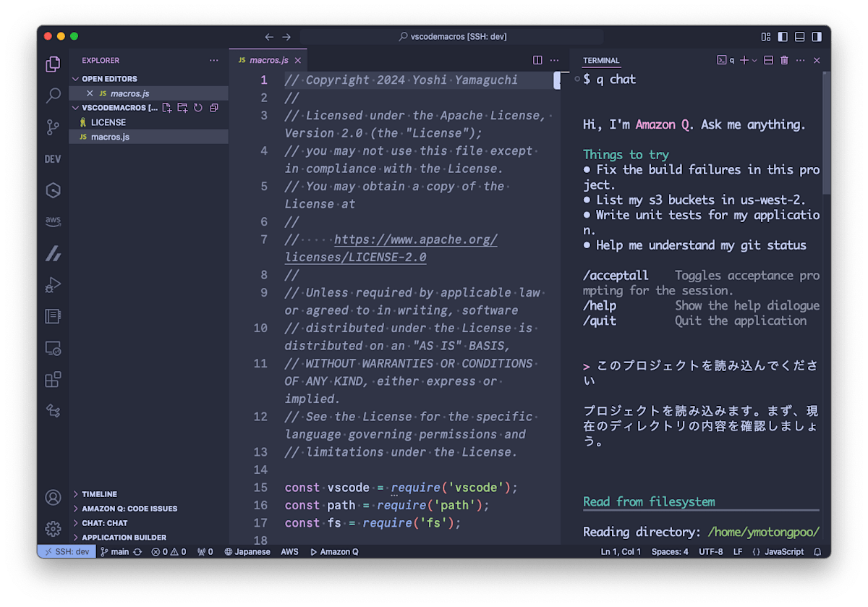868x607 pixels.
Task: Open the Explorer view in activity bar
Action: [53, 64]
